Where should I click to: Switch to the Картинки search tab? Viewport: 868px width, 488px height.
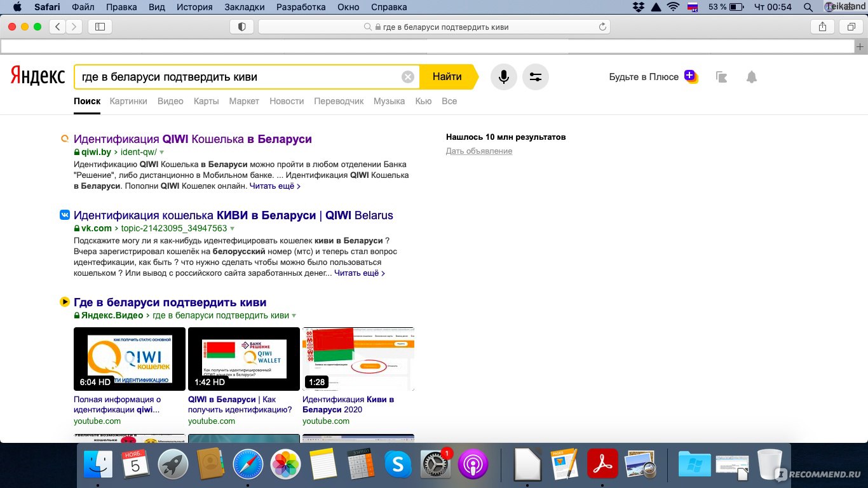pos(128,101)
